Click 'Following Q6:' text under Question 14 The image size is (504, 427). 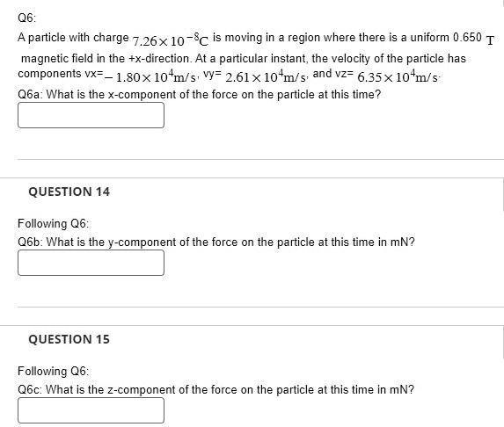click(x=53, y=223)
